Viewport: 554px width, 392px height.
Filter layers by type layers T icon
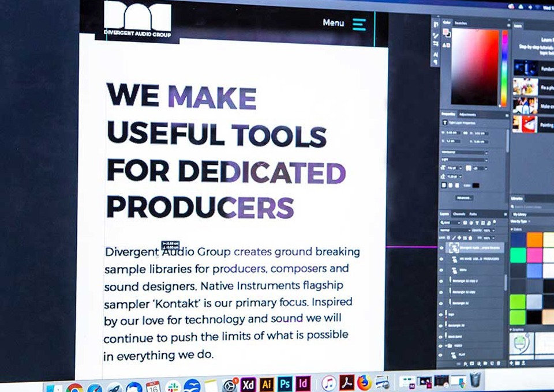[x=477, y=223]
